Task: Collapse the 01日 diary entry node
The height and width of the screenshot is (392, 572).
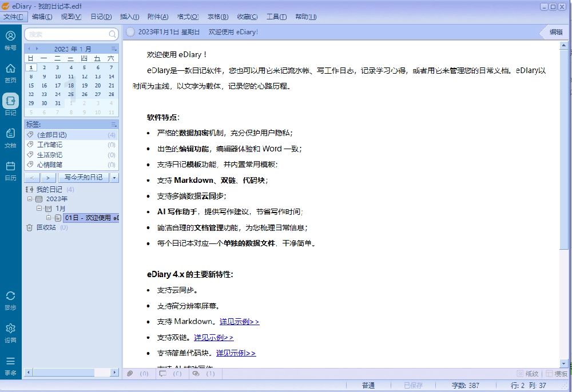Action: click(x=49, y=218)
